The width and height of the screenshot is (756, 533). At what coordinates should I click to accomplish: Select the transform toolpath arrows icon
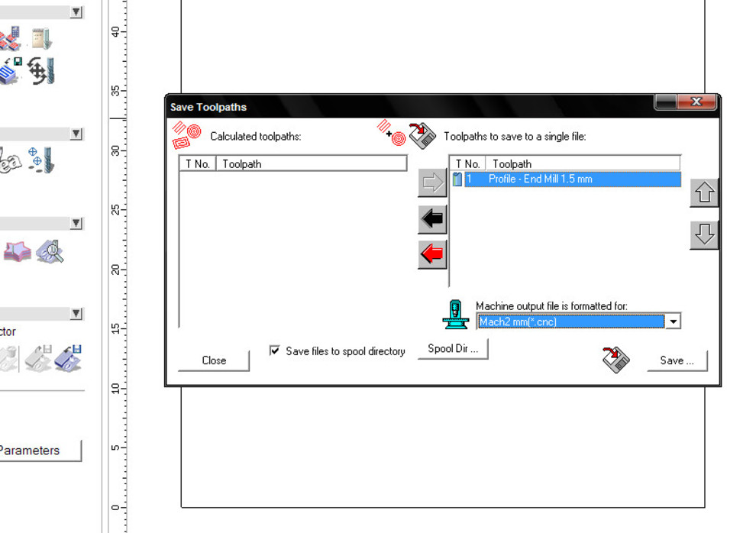(41, 70)
